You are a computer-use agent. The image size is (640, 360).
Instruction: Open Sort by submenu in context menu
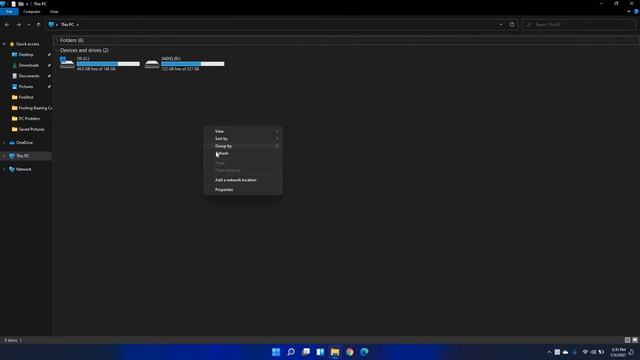243,139
